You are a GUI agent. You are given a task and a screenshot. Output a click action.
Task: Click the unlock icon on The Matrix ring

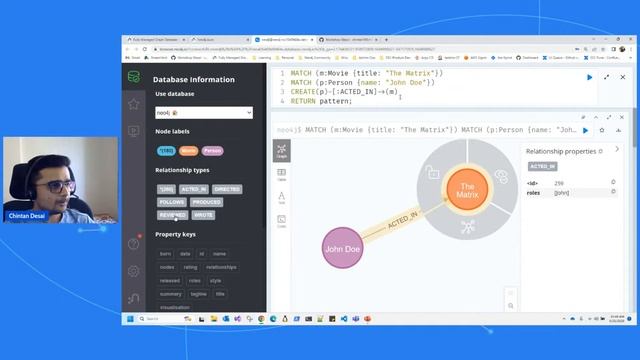pyautogui.click(x=432, y=172)
